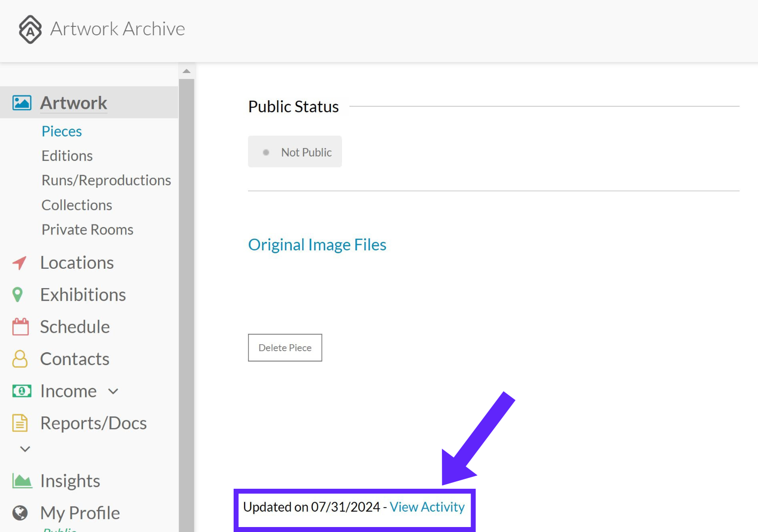758x532 pixels.
Task: Click the My Profile globe icon
Action: [x=20, y=513]
